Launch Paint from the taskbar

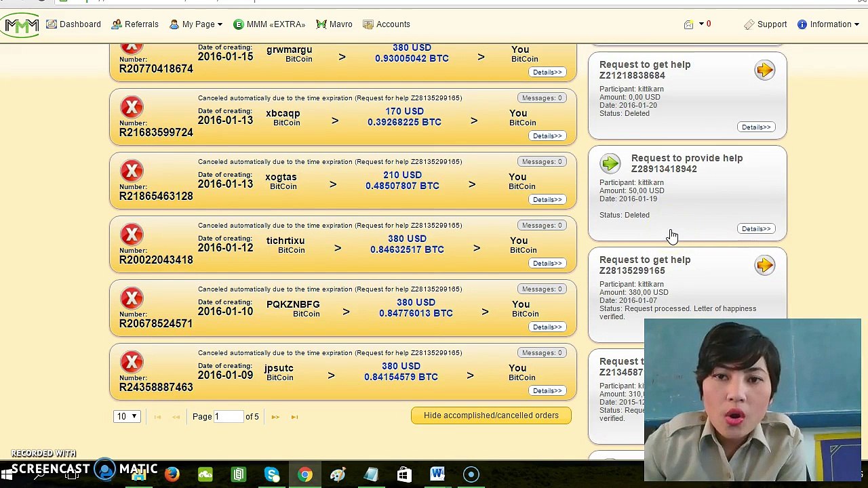click(338, 474)
